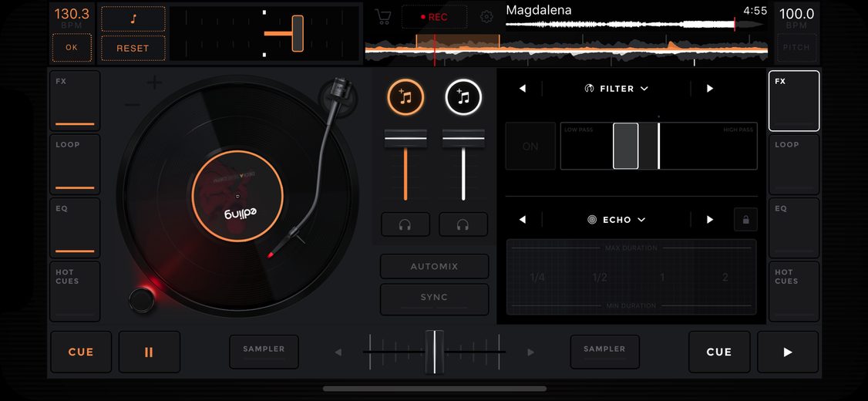Click the lock icon beside Echo

click(x=745, y=220)
